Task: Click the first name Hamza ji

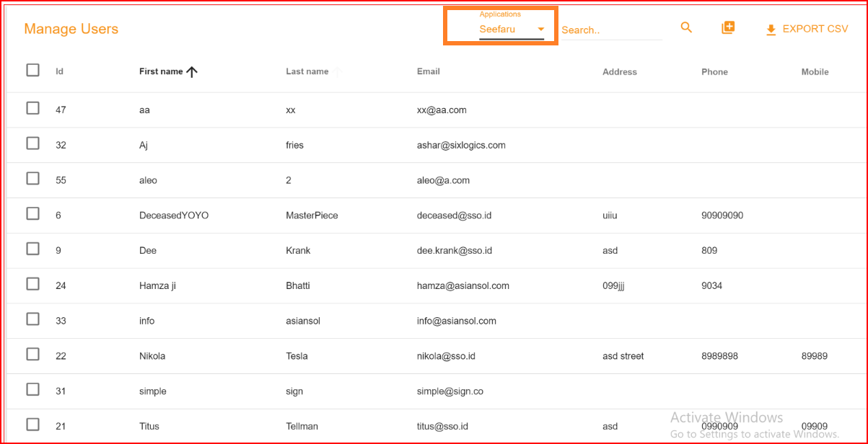Action: tap(157, 286)
